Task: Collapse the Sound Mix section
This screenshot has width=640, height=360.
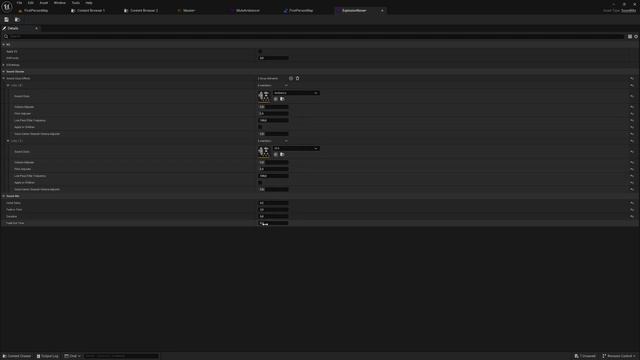Action: tap(4, 196)
